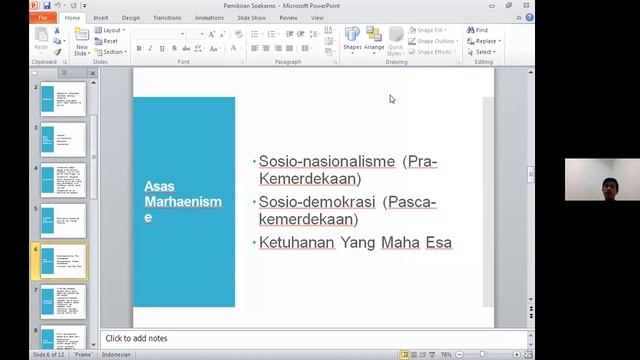Switch to the Insert tab

[x=101, y=18]
